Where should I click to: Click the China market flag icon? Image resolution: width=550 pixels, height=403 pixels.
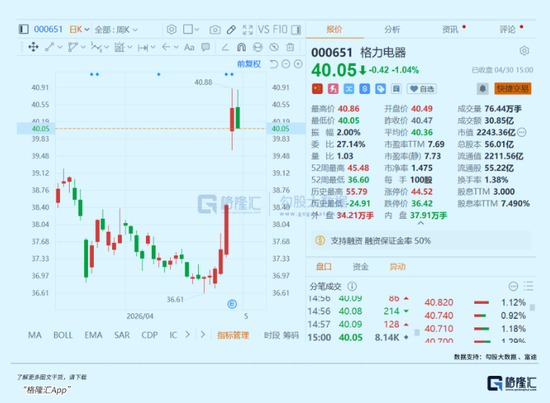[317, 89]
